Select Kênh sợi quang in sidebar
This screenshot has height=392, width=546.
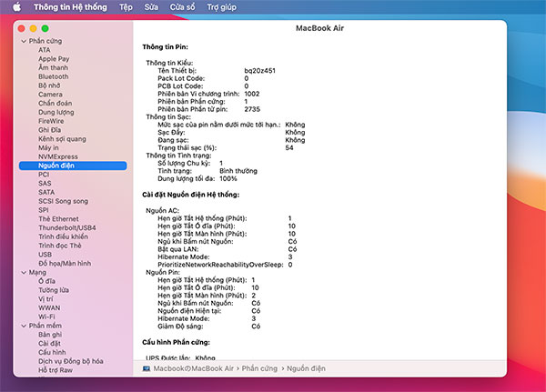pyautogui.click(x=62, y=139)
